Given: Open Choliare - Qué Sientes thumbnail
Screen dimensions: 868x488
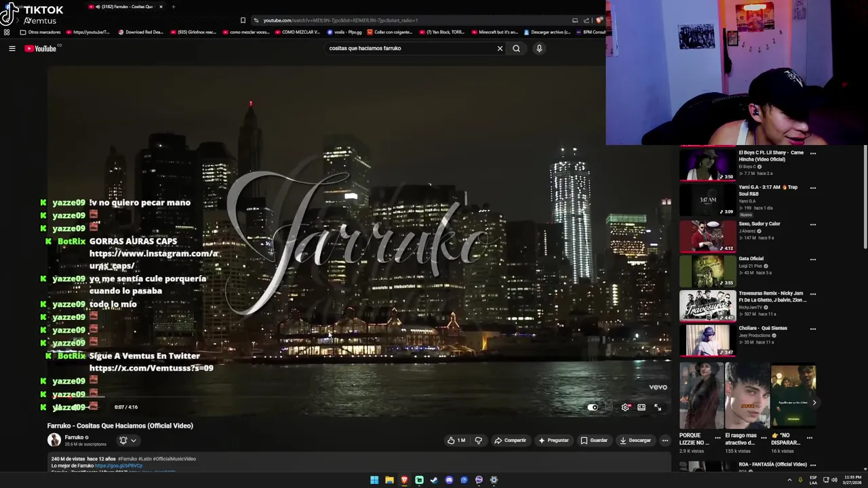Looking at the screenshot, I should (707, 341).
